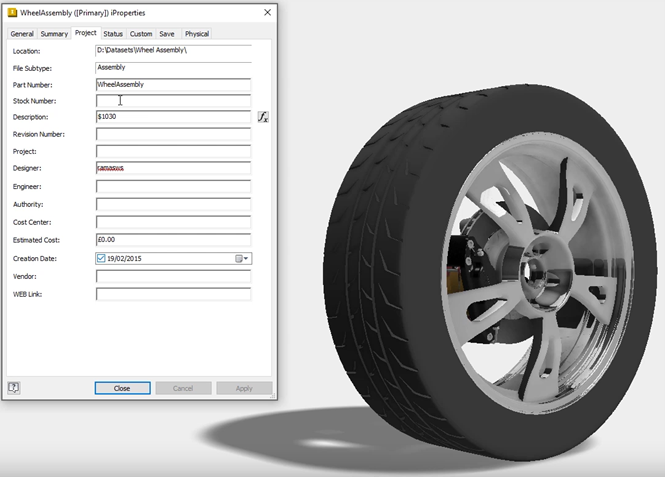Click in the Description field showing $1030
Image resolution: width=665 pixels, height=477 pixels.
[x=173, y=117]
